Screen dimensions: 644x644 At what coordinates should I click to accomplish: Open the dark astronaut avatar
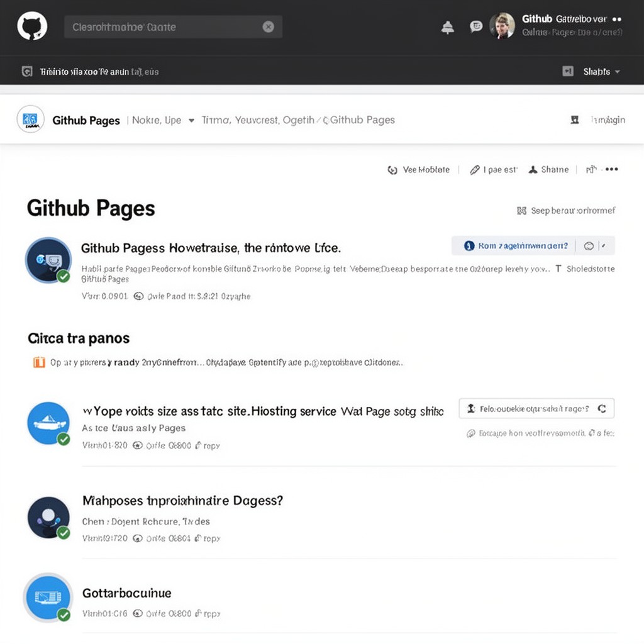tap(48, 518)
